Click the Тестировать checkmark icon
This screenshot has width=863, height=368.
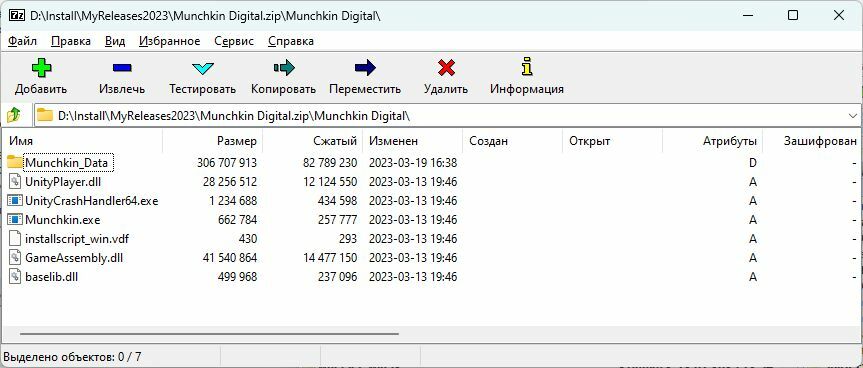point(203,69)
